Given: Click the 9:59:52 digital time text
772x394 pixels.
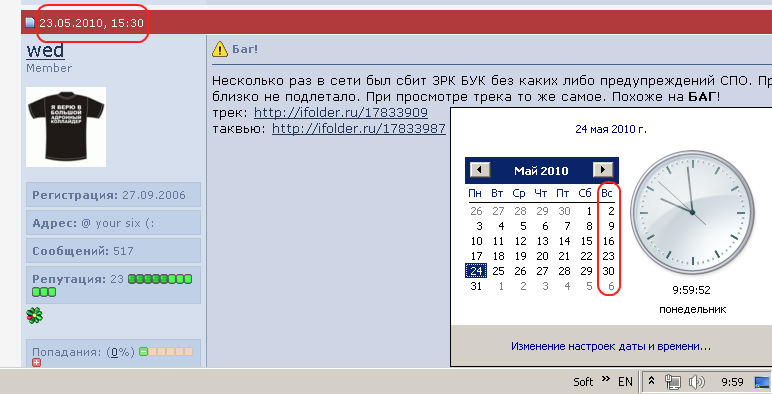Looking at the screenshot, I should coord(691,290).
